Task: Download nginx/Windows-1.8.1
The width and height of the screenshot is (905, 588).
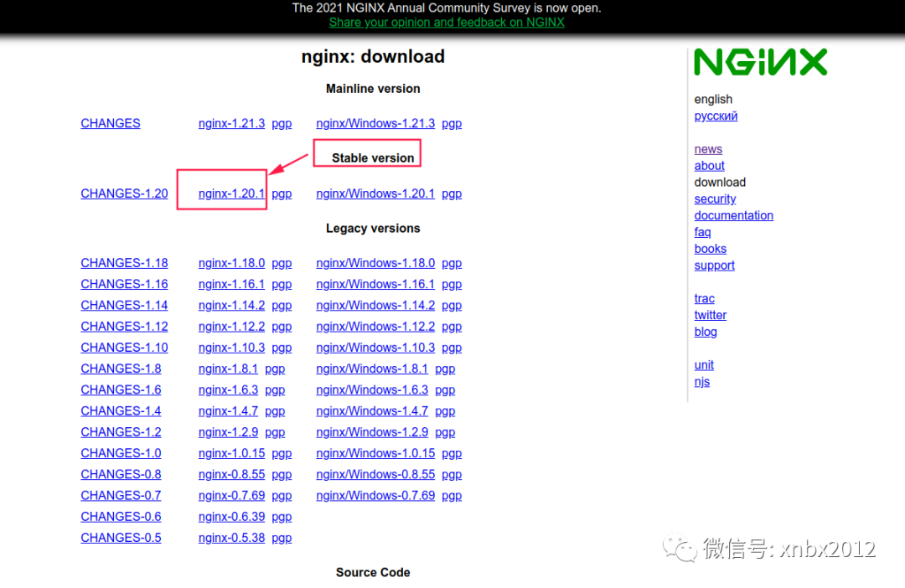Action: (x=372, y=369)
